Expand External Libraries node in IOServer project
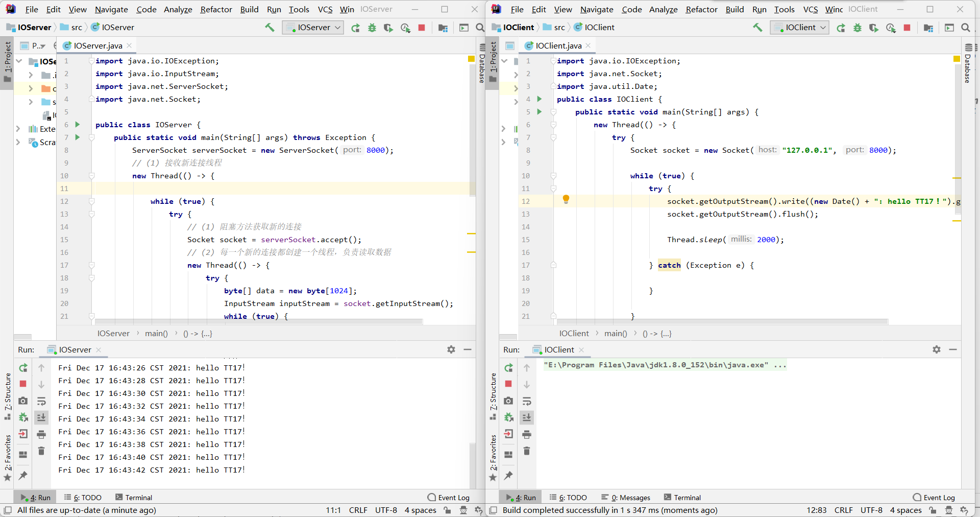 coord(18,129)
